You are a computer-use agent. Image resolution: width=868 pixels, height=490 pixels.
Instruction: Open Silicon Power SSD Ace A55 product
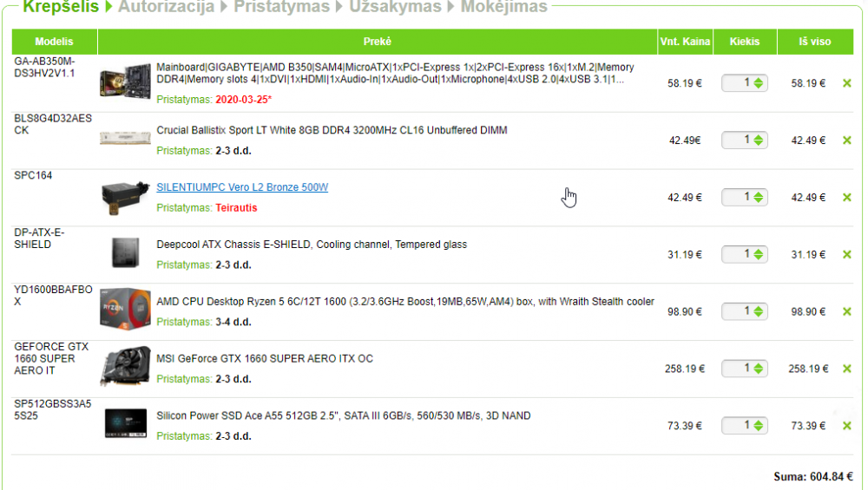coord(343,416)
